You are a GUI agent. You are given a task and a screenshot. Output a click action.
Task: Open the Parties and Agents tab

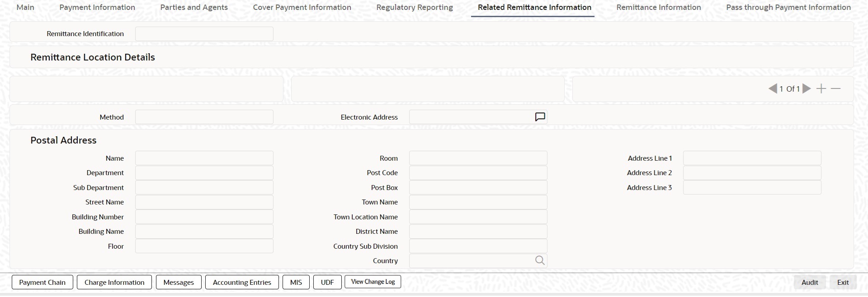(194, 7)
